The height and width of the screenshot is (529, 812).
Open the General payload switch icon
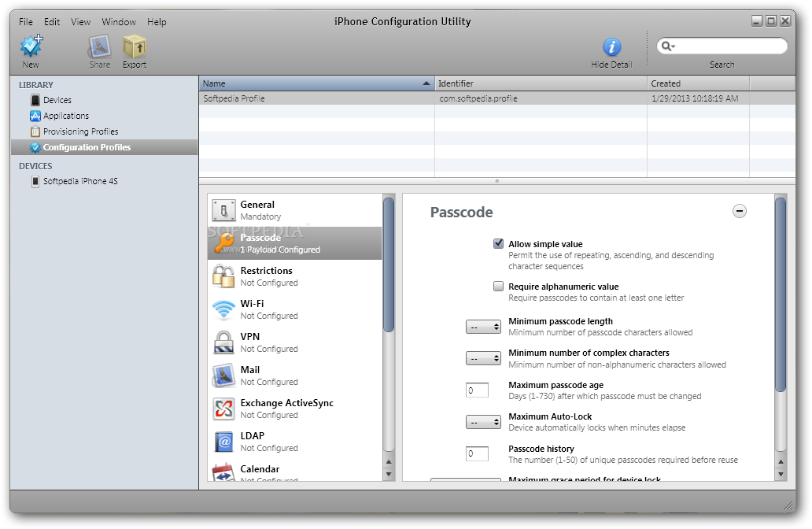tap(223, 210)
